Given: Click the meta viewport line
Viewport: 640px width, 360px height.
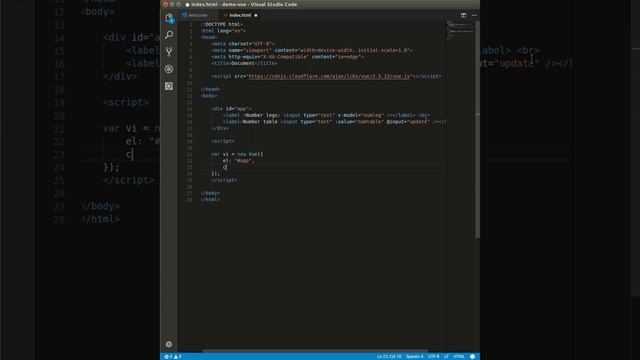Looking at the screenshot, I should (312, 50).
